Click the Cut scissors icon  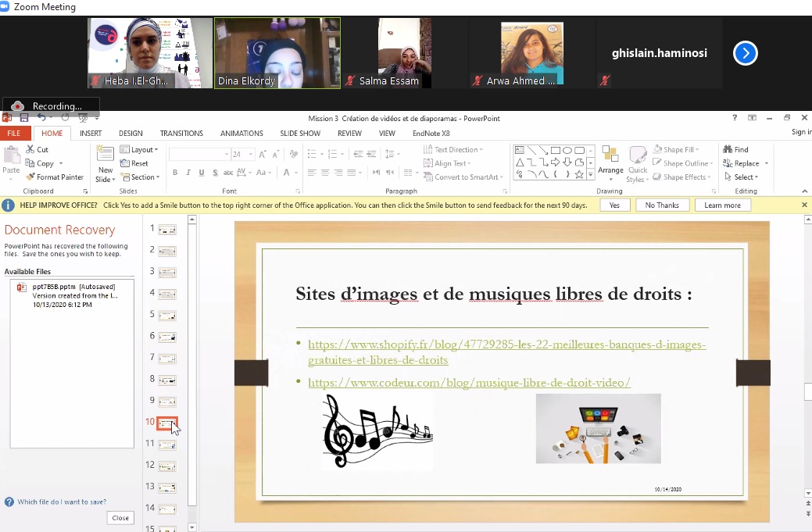pyautogui.click(x=30, y=149)
